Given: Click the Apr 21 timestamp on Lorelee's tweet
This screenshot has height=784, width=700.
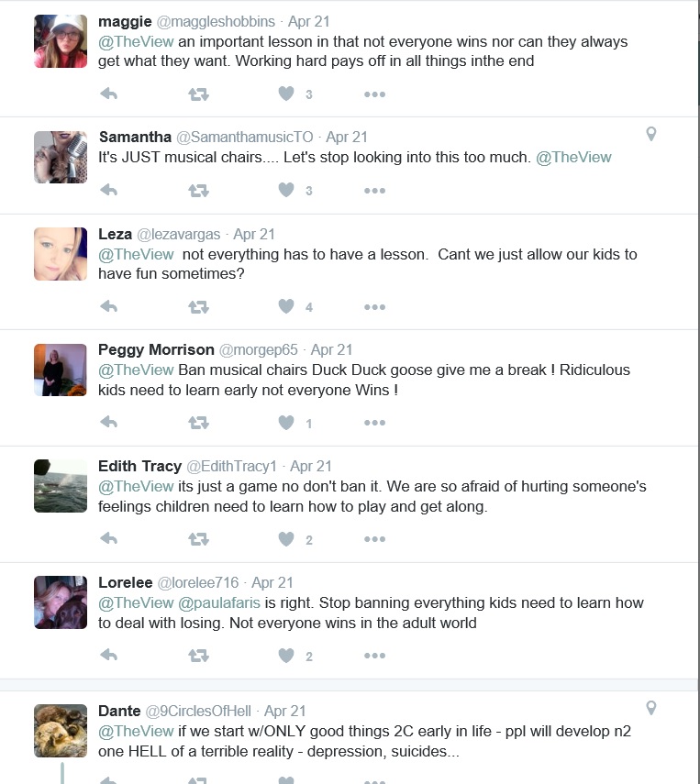Looking at the screenshot, I should pyautogui.click(x=272, y=582).
